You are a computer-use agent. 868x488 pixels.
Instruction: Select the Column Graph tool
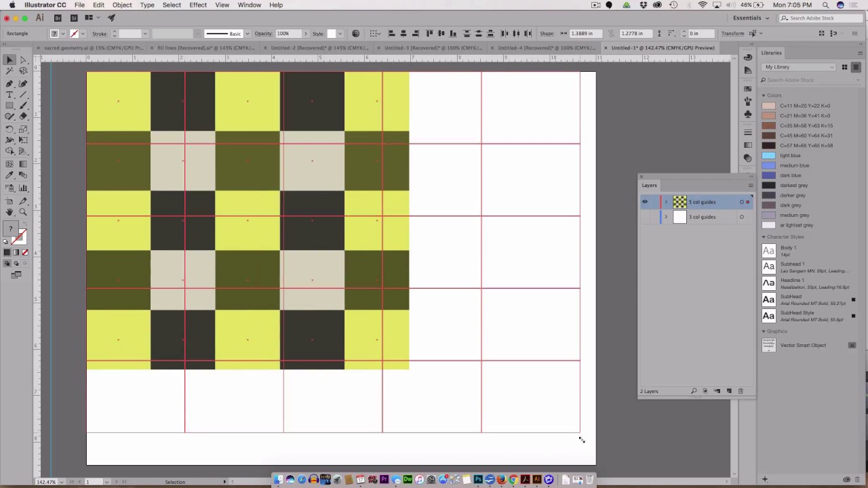22,187
